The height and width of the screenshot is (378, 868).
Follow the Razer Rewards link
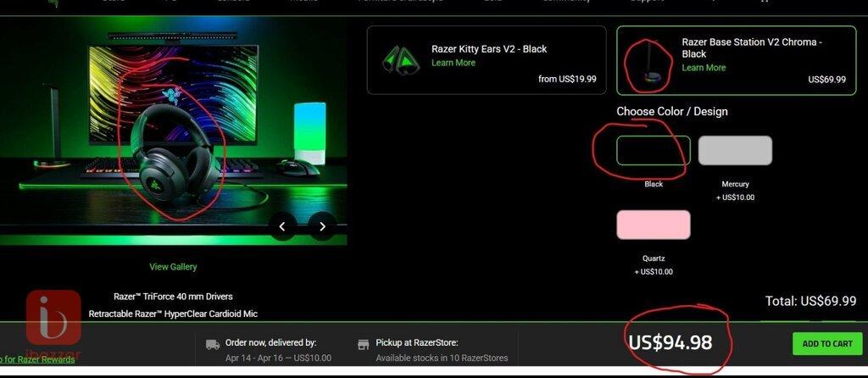point(37,359)
